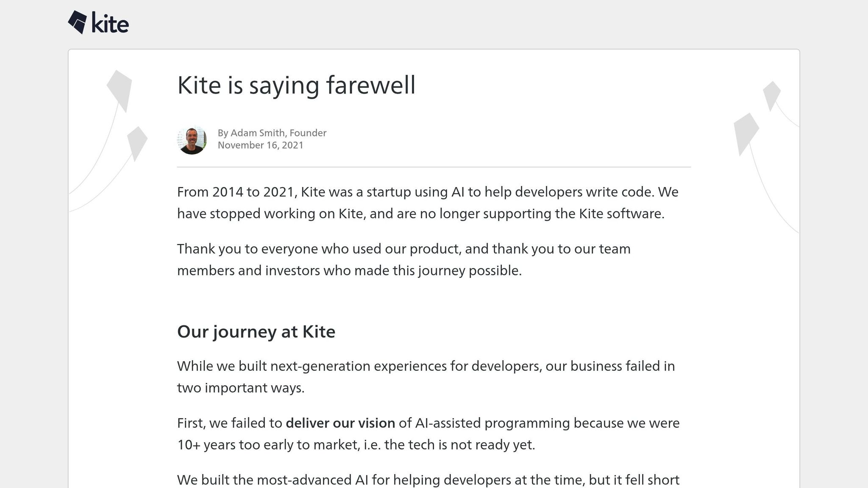Screen dimensions: 868x488
Task: Click the 'Thank you to everyone' paragraph
Action: [x=404, y=260]
